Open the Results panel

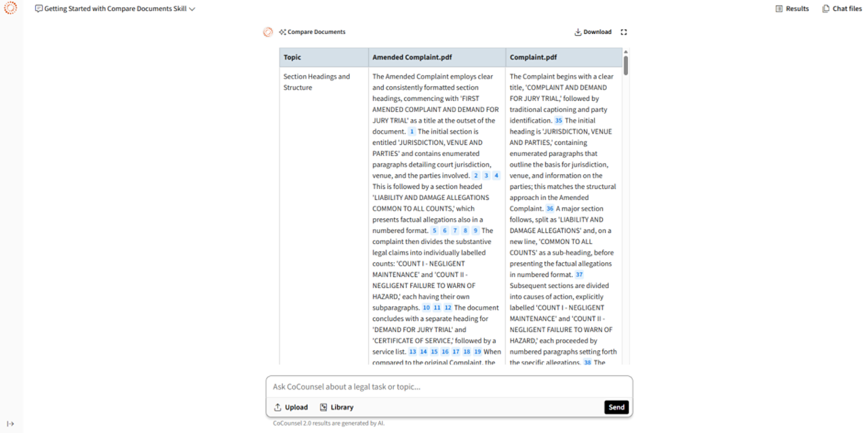[792, 9]
